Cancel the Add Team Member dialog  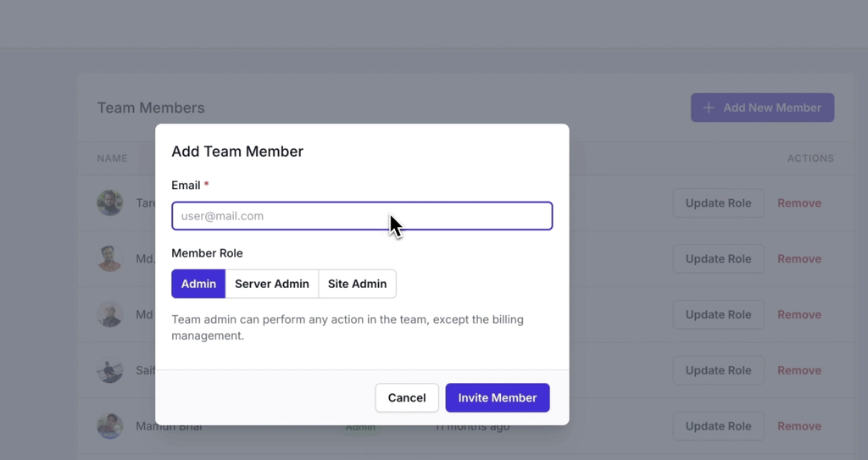(x=407, y=397)
